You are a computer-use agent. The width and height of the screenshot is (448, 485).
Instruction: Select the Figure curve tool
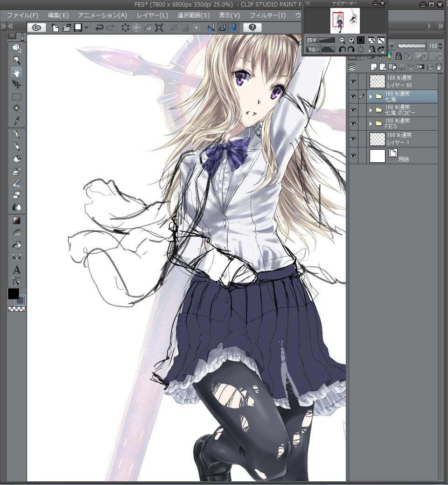click(x=17, y=233)
